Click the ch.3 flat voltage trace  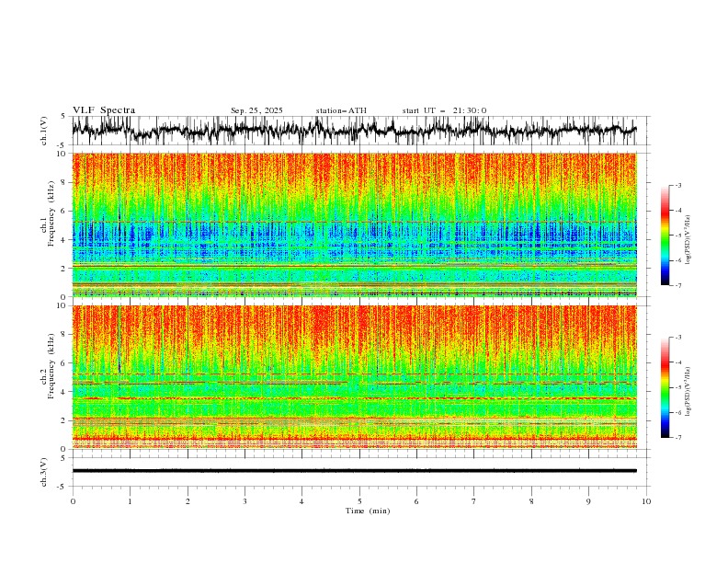(x=354, y=471)
